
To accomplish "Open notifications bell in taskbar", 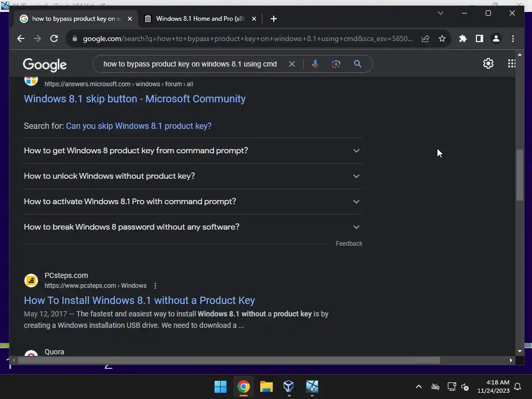I will coord(517,387).
